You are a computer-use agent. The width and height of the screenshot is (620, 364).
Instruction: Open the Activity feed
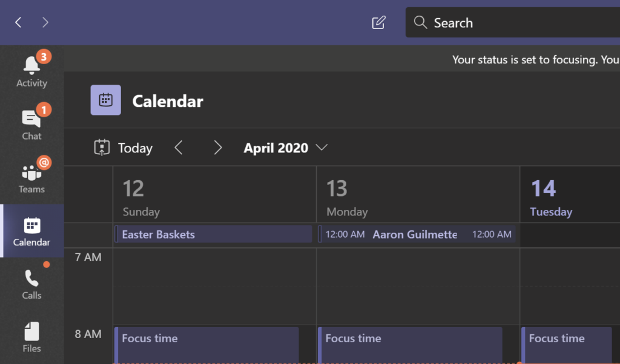pos(31,67)
